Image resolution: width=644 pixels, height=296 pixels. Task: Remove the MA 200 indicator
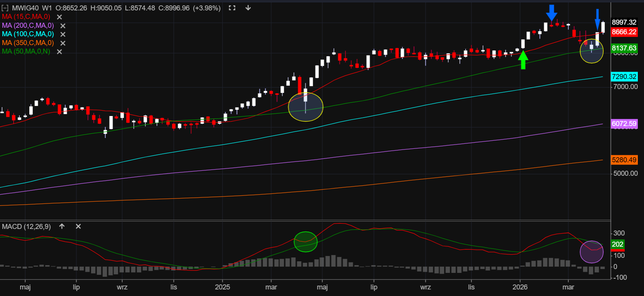63,26
